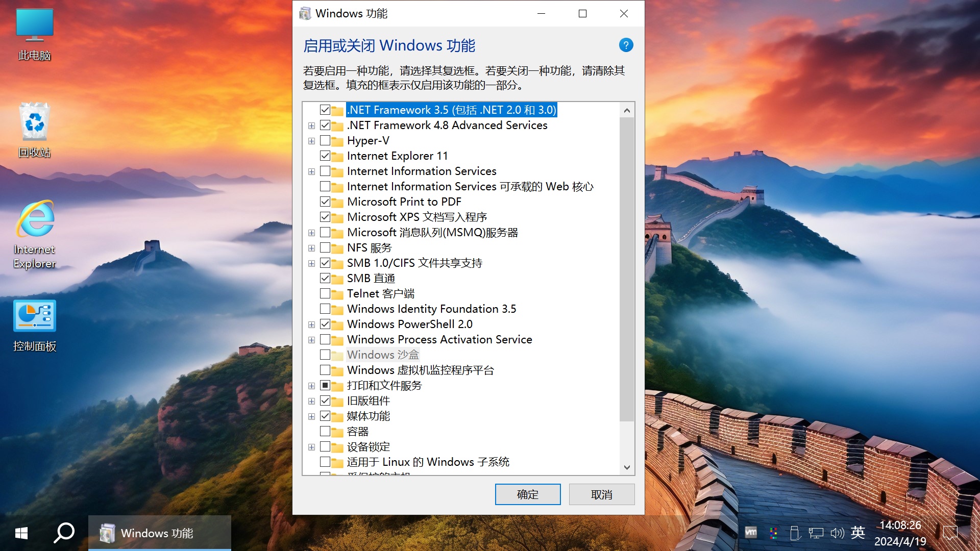Click the 容器 folder icon
The image size is (980, 551).
click(337, 432)
